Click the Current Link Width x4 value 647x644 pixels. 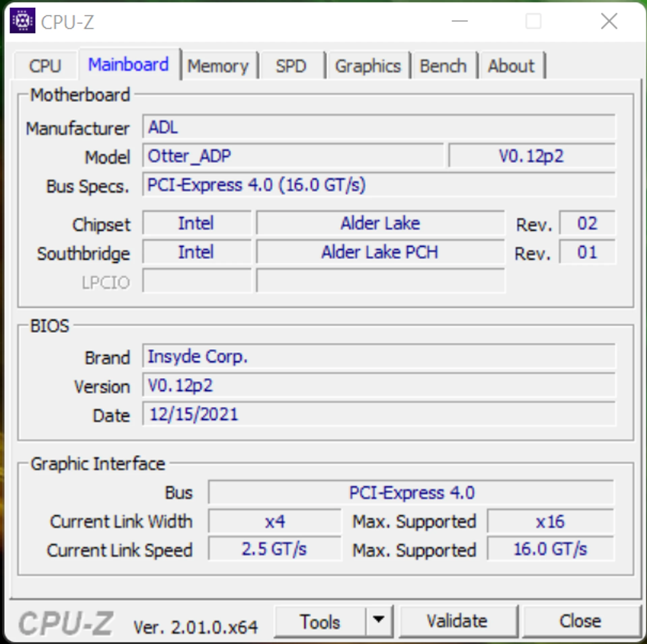[275, 521]
